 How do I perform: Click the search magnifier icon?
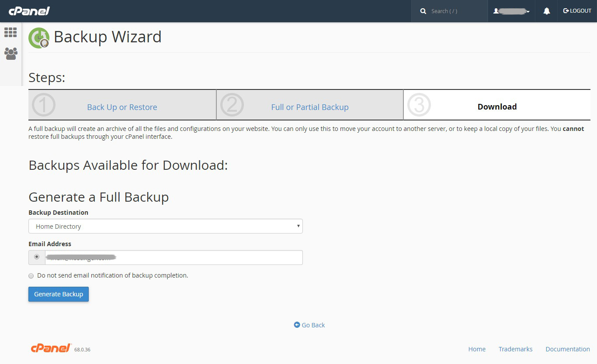point(423,11)
